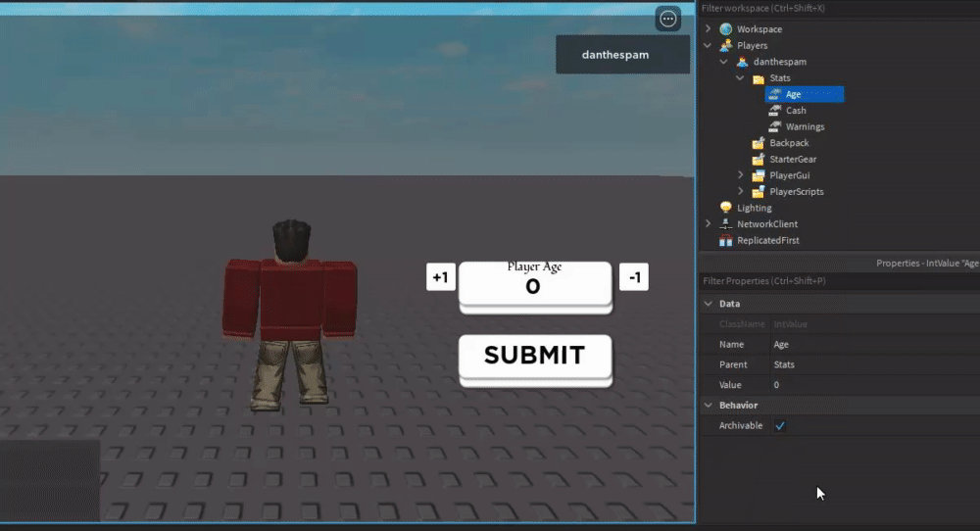Select the 'Lighting' tree row label

point(754,208)
